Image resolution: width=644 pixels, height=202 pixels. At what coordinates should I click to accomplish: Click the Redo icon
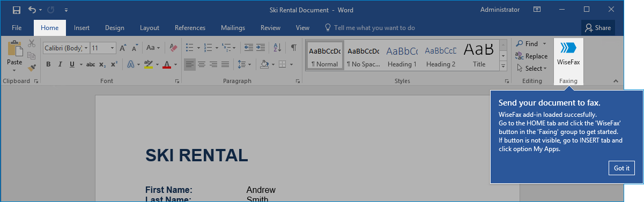coord(51,10)
